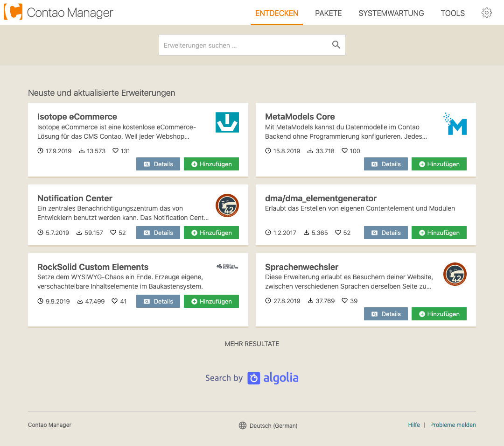Click the RockSolid Custom Elements title
Image resolution: width=504 pixels, height=446 pixels.
(93, 267)
